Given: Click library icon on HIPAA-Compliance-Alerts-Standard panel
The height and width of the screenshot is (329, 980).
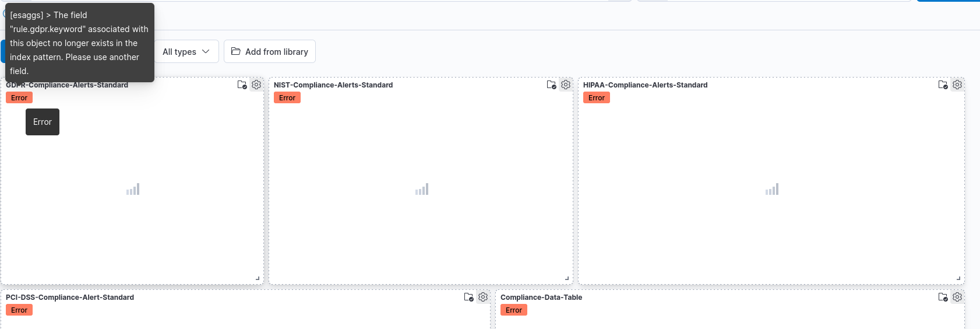Looking at the screenshot, I should (943, 85).
